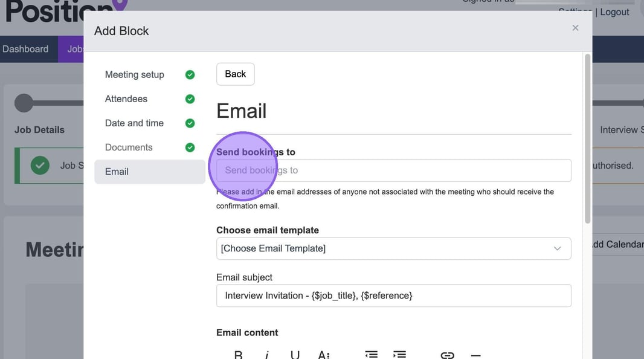The height and width of the screenshot is (359, 644).
Task: Apply underline formatting in editor toolbar
Action: [295, 354]
